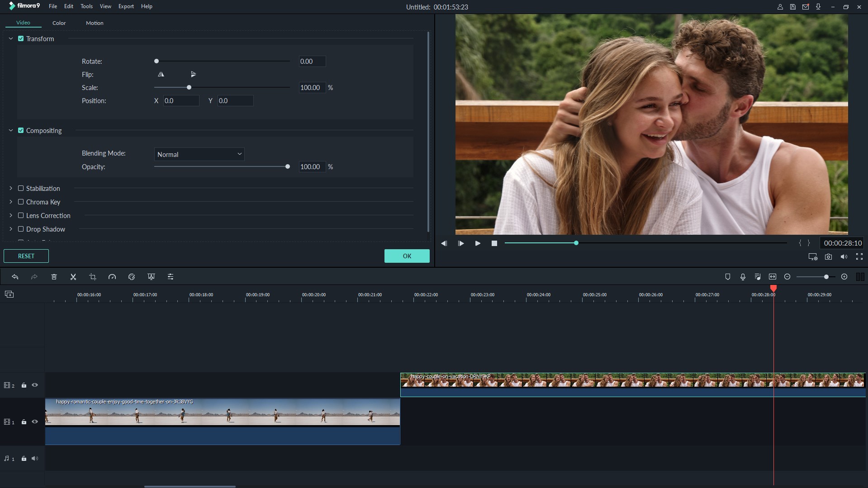Open the speed control icon
868x488 pixels.
click(112, 277)
